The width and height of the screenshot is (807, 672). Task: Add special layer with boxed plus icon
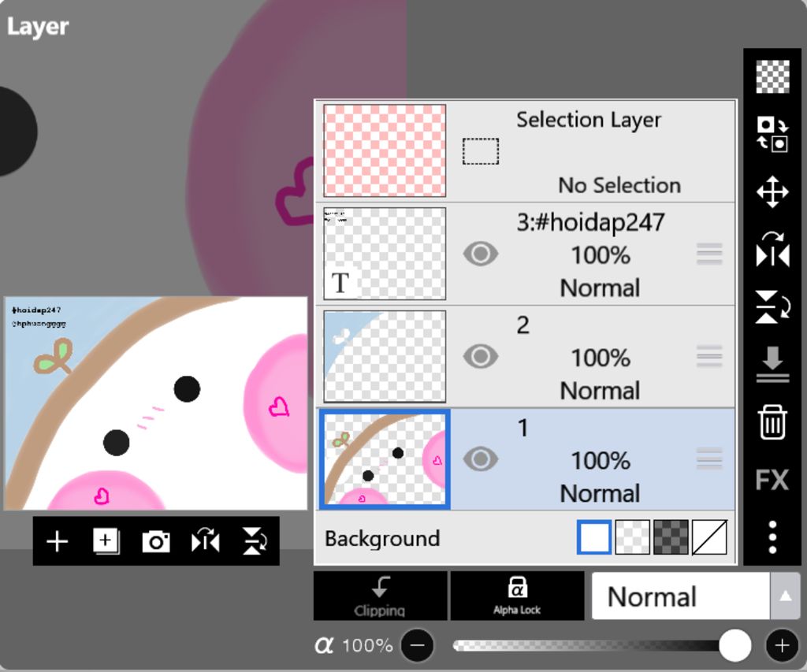[x=106, y=541]
